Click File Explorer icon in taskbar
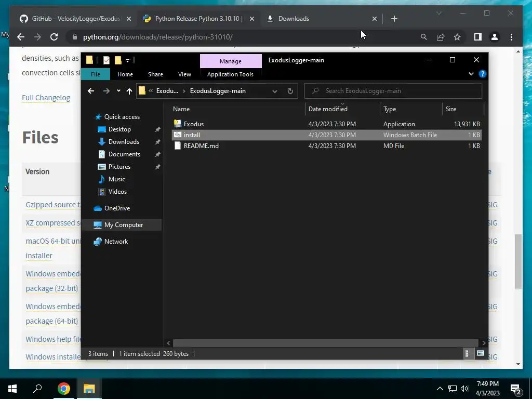 pyautogui.click(x=89, y=389)
